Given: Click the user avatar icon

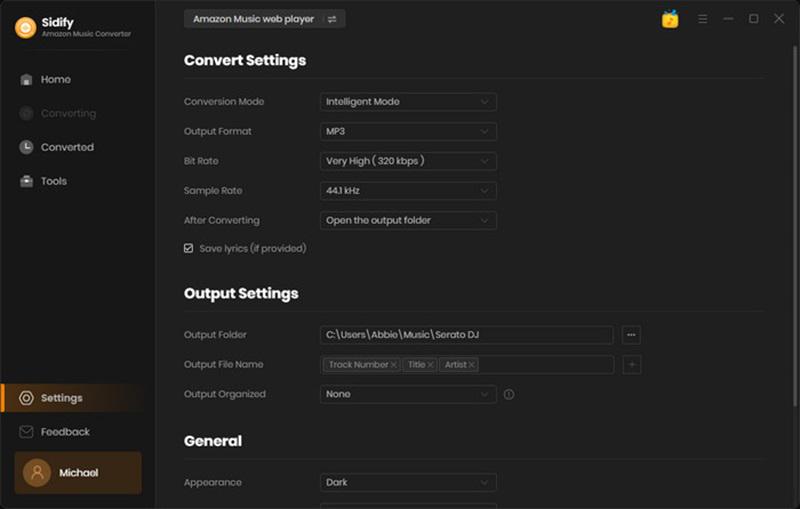Looking at the screenshot, I should coord(37,473).
